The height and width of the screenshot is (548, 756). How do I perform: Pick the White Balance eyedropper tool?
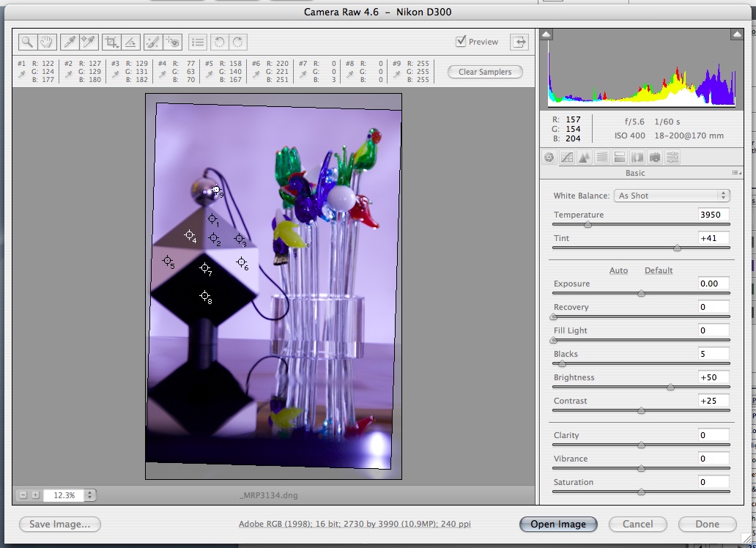[x=69, y=42]
